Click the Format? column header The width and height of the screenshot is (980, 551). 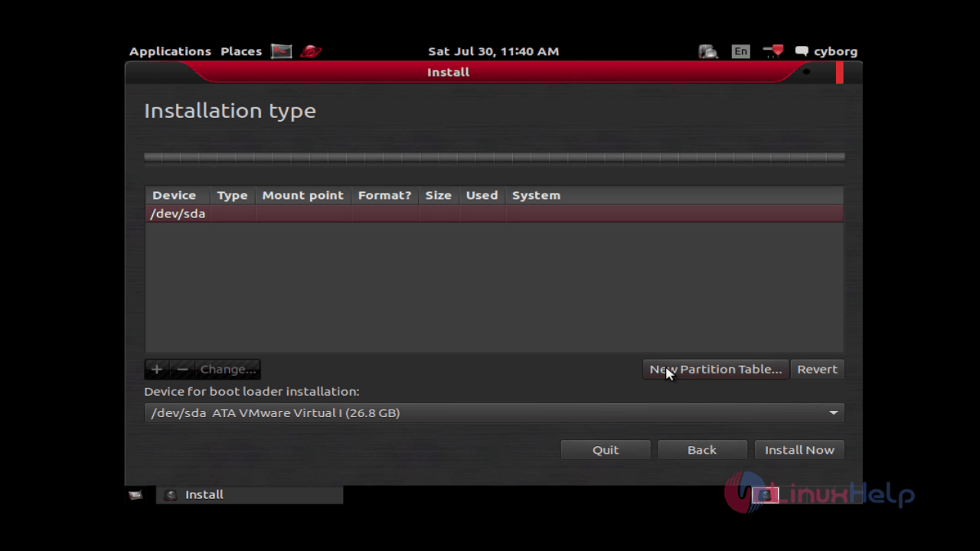pos(384,195)
